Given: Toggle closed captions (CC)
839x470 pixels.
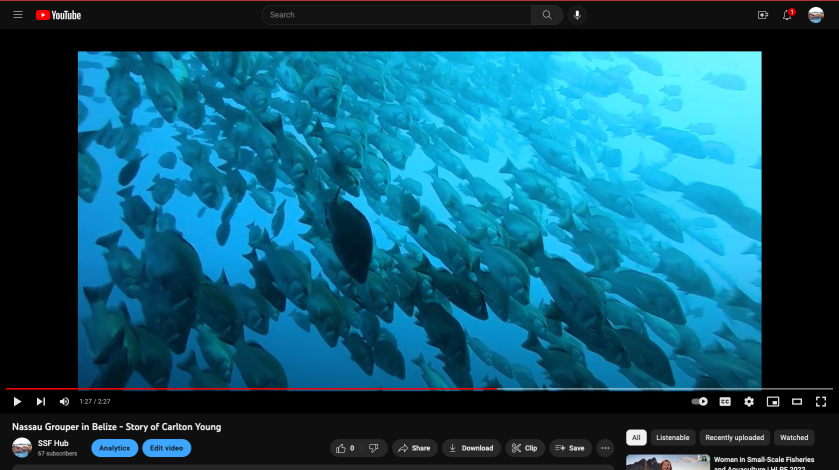Looking at the screenshot, I should (x=725, y=401).
